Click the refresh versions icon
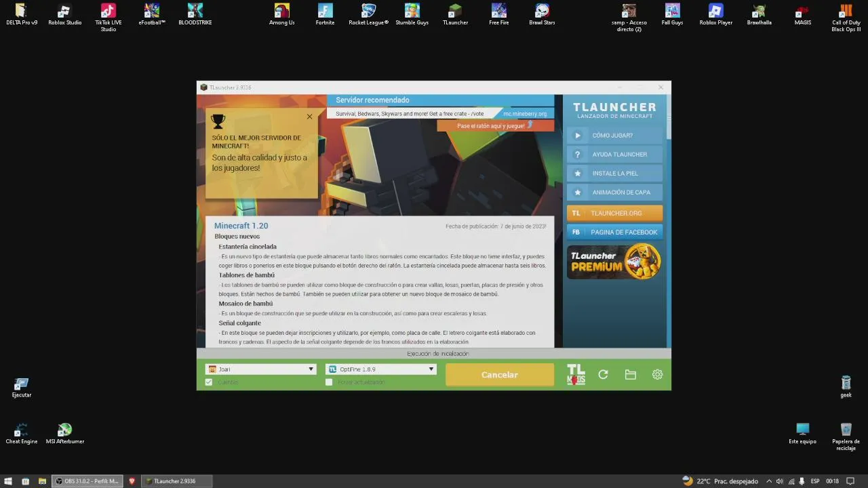 coord(603,374)
